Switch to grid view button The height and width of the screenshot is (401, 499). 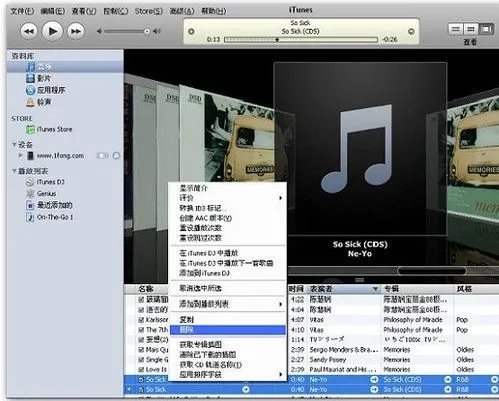470,29
